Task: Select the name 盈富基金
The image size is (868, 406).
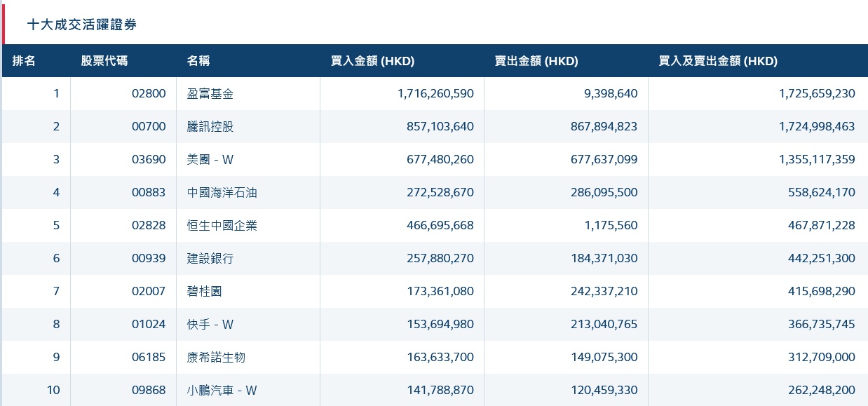Action: click(x=210, y=93)
